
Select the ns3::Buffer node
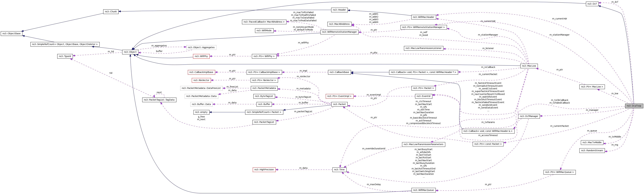(x=264, y=104)
